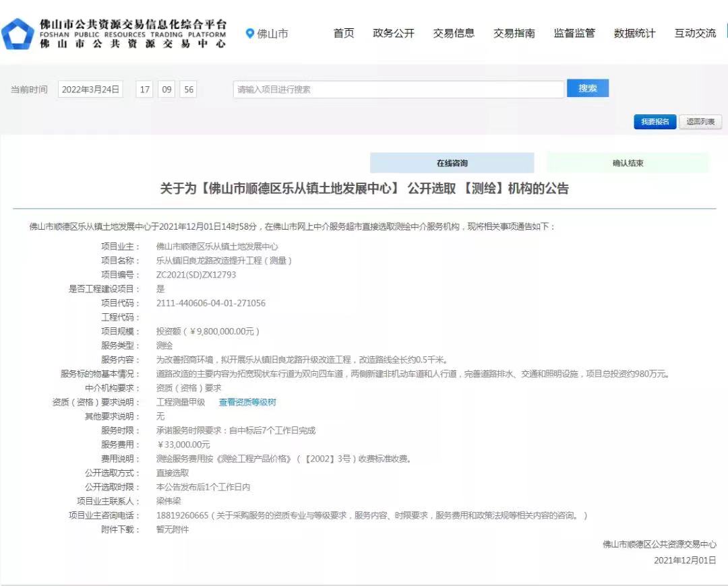Switch to the 在线咨询 tab
Image resolution: width=728 pixels, height=586 pixels.
coord(452,163)
